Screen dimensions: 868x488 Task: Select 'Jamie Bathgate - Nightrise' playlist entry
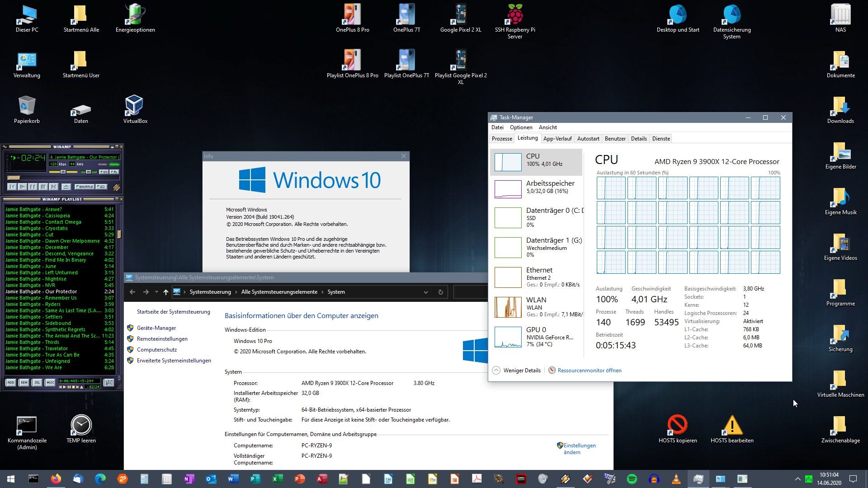[x=60, y=279]
